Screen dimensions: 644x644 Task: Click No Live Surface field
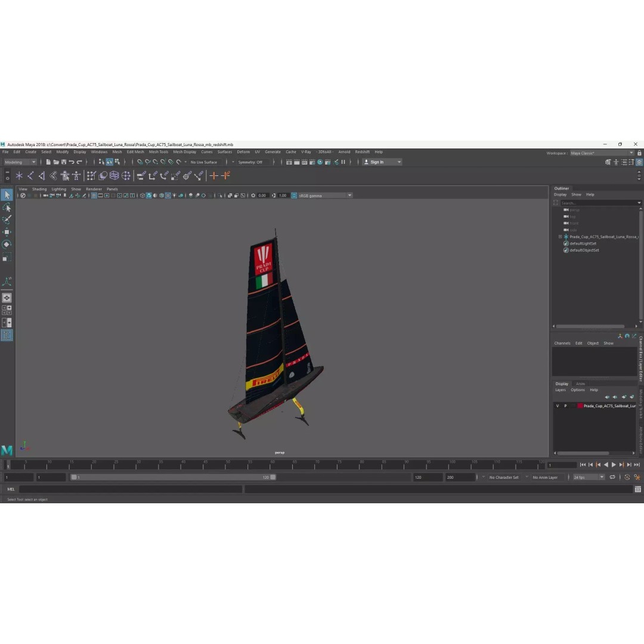(204, 162)
